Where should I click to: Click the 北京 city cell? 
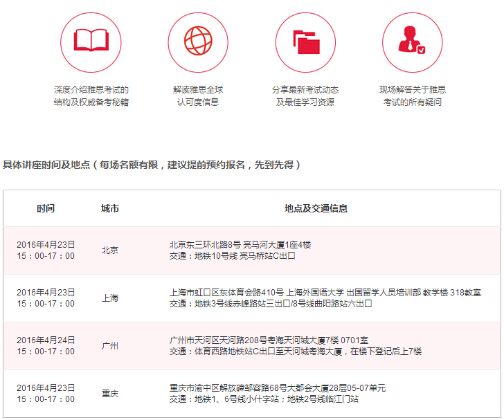click(110, 250)
